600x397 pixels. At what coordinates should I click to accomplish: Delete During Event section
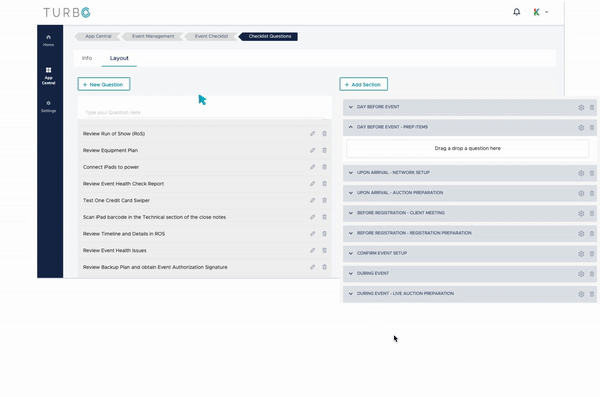tap(592, 274)
